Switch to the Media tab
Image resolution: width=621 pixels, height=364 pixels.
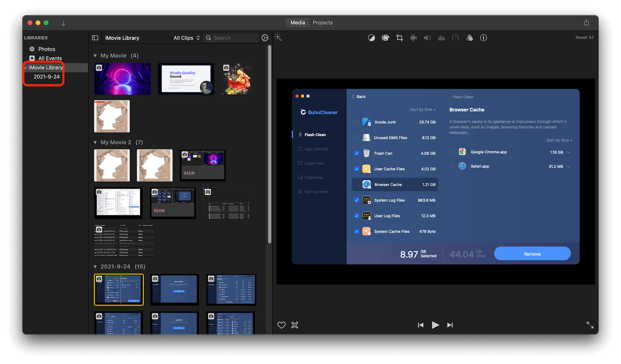click(298, 22)
